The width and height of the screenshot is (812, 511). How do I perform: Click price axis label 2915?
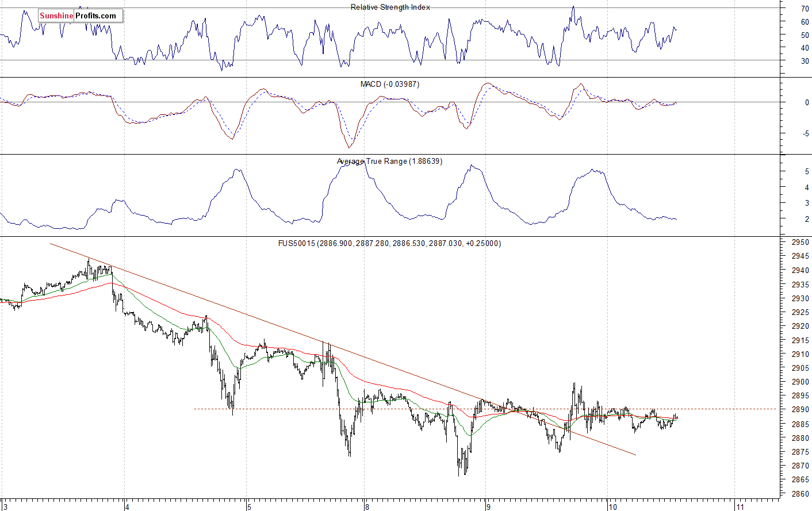coord(800,340)
